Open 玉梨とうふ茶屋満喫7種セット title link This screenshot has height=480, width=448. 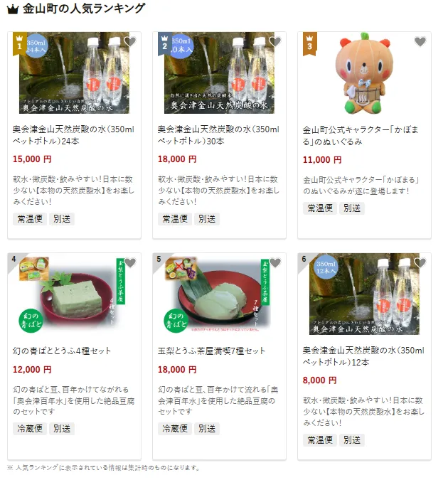[211, 351]
